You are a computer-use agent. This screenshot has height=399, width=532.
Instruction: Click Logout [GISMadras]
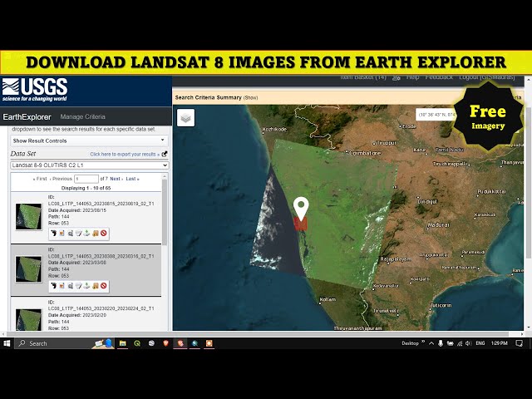(487, 77)
